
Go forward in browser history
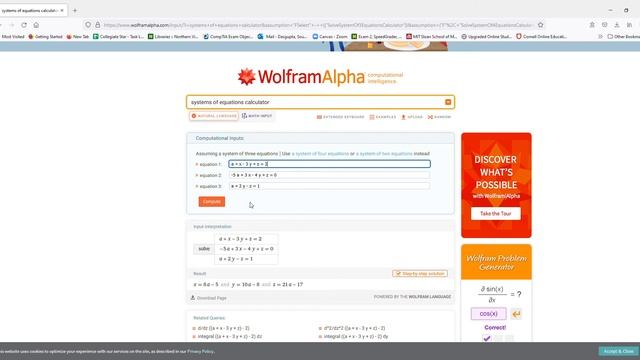click(x=11, y=25)
